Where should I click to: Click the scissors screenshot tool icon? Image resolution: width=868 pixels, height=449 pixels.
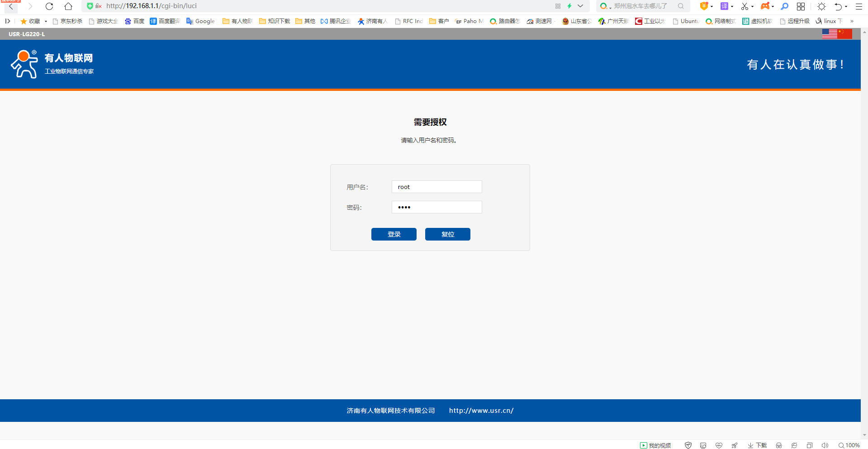745,6
